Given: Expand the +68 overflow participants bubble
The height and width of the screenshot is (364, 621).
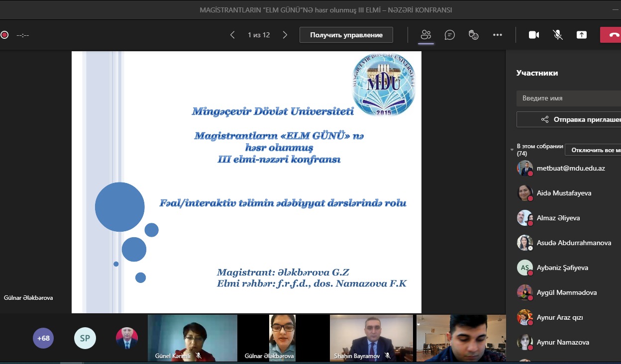Looking at the screenshot, I should [43, 338].
